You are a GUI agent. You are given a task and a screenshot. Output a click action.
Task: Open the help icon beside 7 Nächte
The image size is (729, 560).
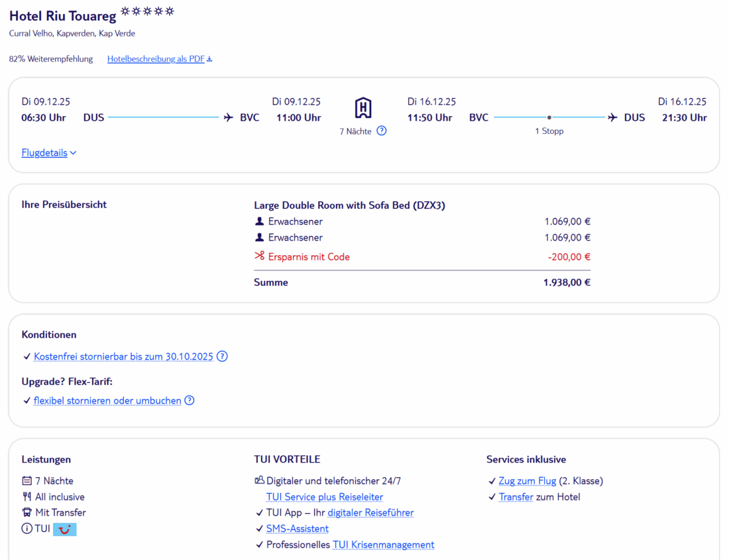pyautogui.click(x=382, y=131)
